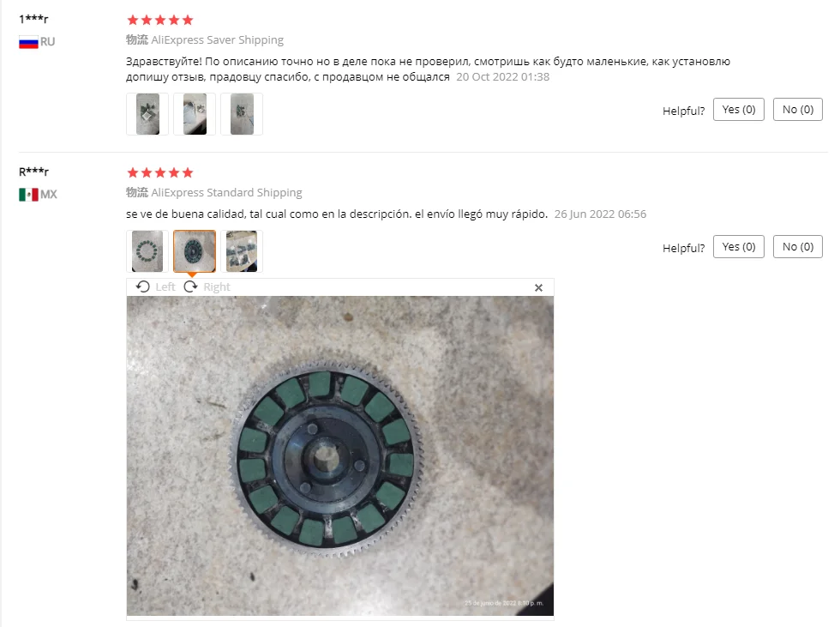Image resolution: width=840 pixels, height=627 pixels.
Task: Open third thumbnail in Russian review
Action: [x=242, y=114]
